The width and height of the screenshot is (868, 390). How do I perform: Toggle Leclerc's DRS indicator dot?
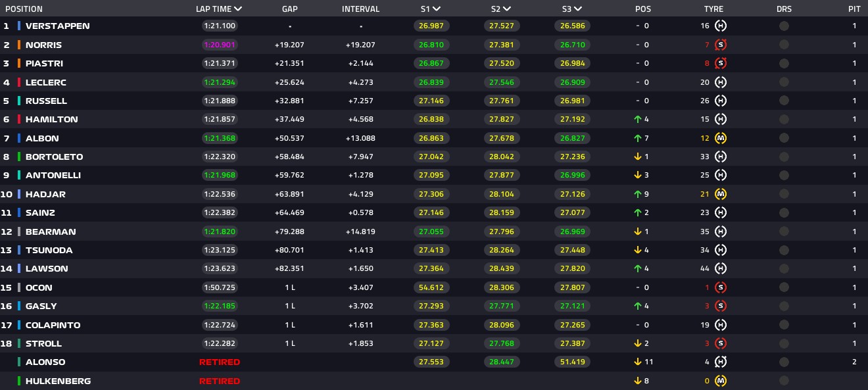click(784, 82)
